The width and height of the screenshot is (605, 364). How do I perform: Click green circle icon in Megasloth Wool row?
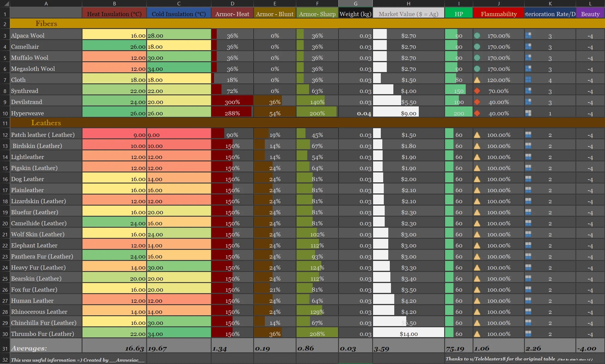click(477, 69)
